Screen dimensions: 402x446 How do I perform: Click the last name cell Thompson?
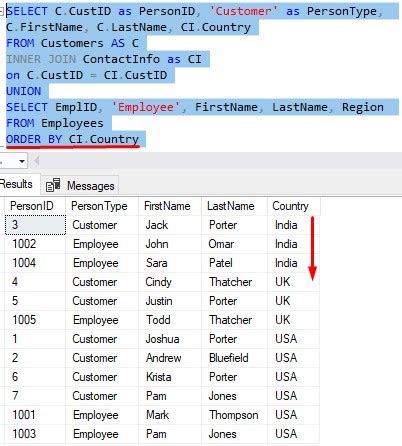pos(234,415)
